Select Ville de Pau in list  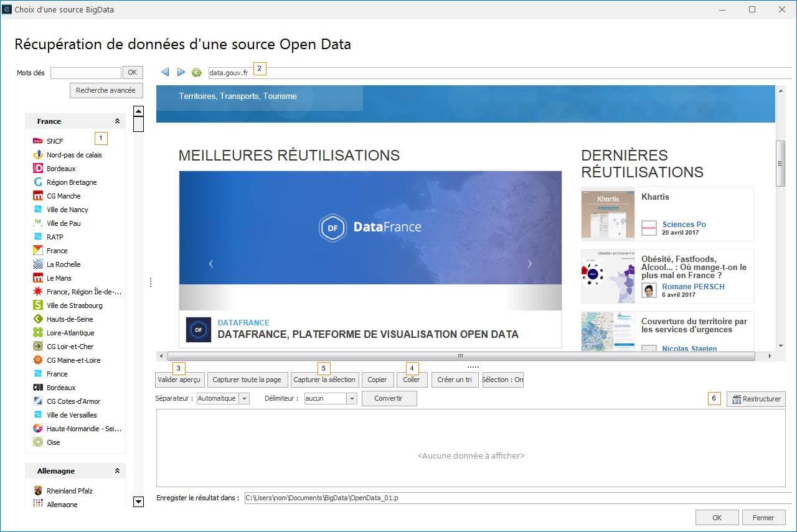coord(64,223)
